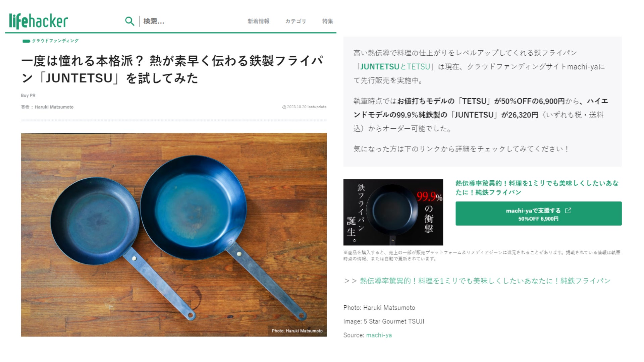Click the clock icon beside lastupdate date
Viewport: 644px width, 362px height.
(284, 107)
